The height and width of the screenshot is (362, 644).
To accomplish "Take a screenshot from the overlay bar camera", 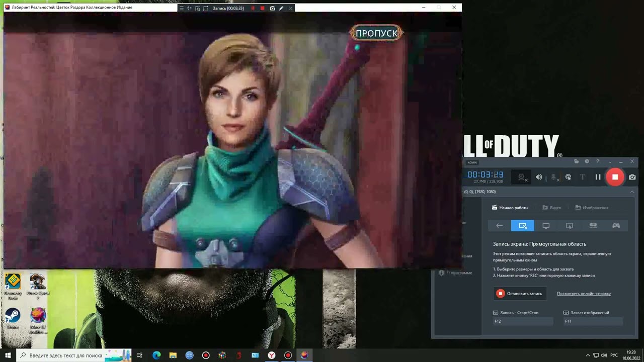I will [x=272, y=8].
